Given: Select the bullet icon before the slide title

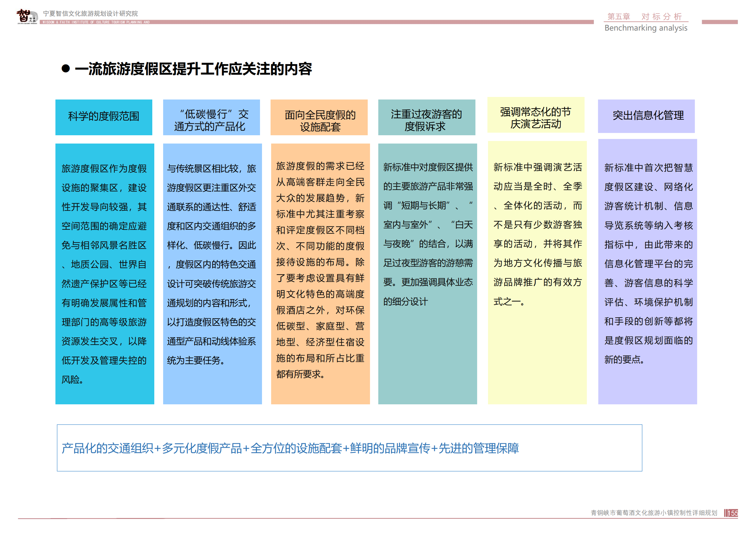Looking at the screenshot, I should [x=67, y=69].
